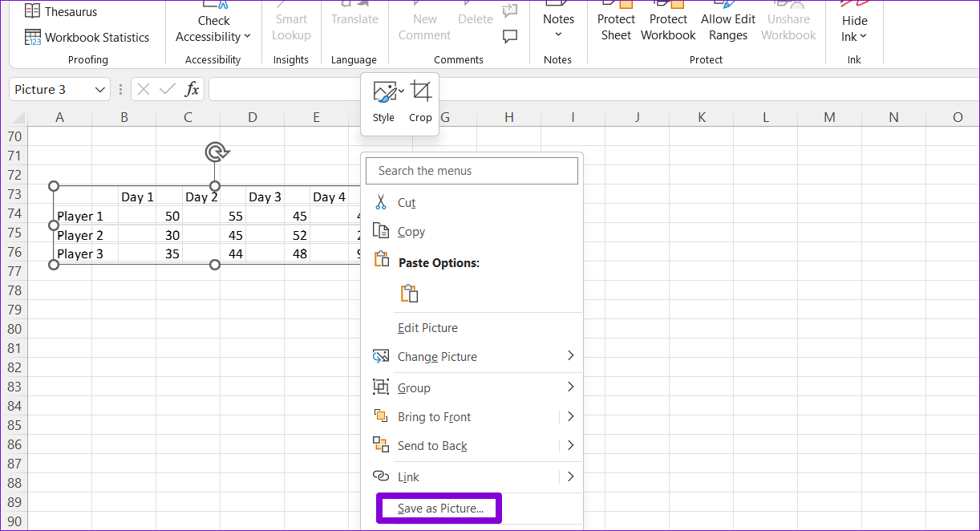This screenshot has height=531, width=980.
Task: Click Send to Back
Action: 432,446
